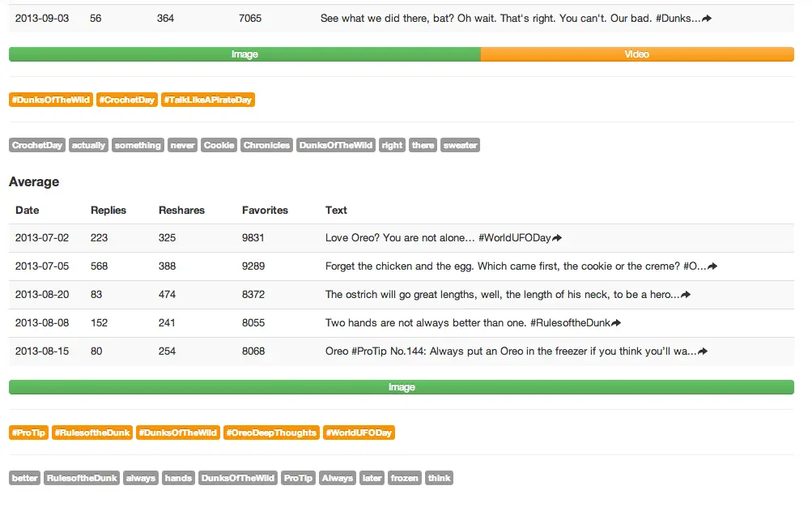The width and height of the screenshot is (812, 507).
Task: Click the Favorites column header
Action: [x=265, y=210]
